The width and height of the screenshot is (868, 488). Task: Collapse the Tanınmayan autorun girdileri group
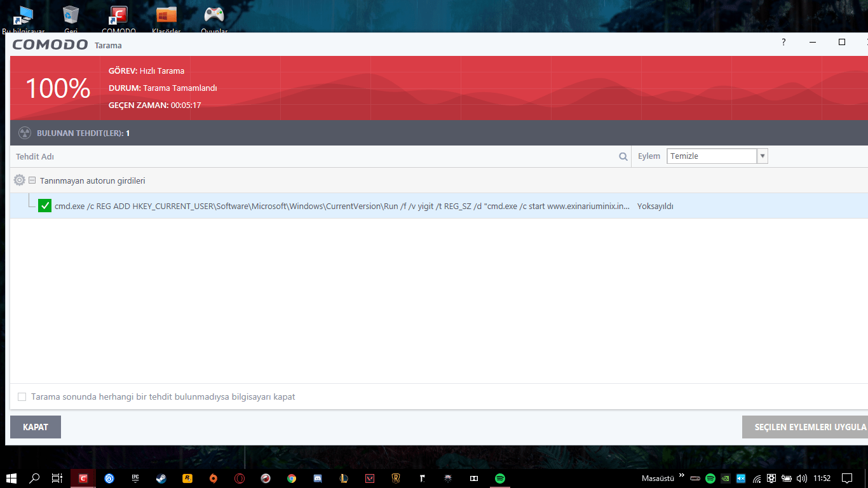click(32, 180)
